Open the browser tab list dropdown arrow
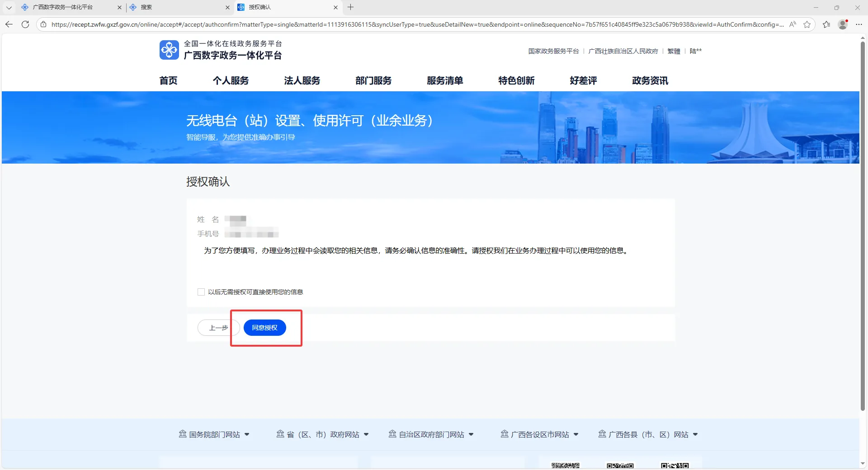 (x=9, y=7)
